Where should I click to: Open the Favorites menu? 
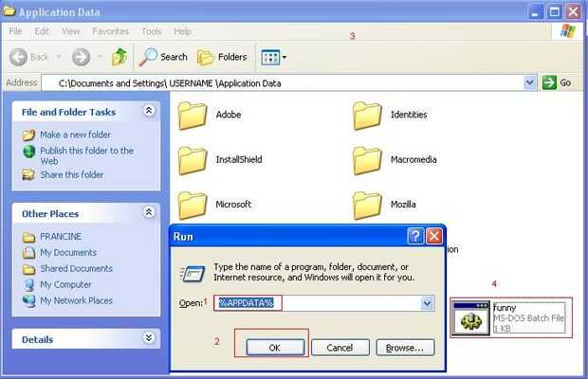[110, 31]
